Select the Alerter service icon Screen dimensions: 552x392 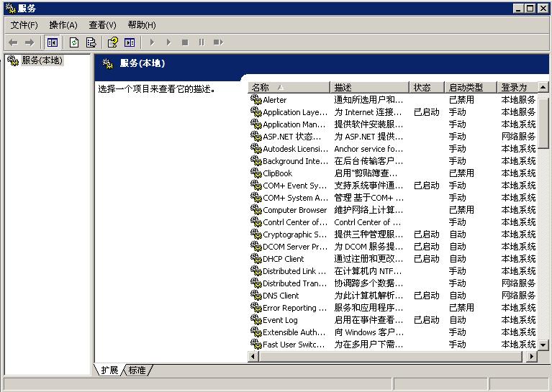(x=256, y=99)
